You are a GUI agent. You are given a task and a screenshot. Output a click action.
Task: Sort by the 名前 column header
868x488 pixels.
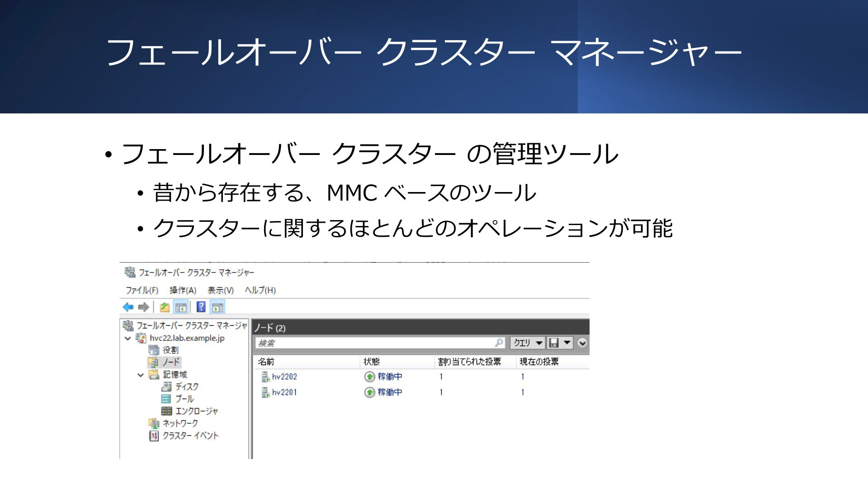click(307, 362)
